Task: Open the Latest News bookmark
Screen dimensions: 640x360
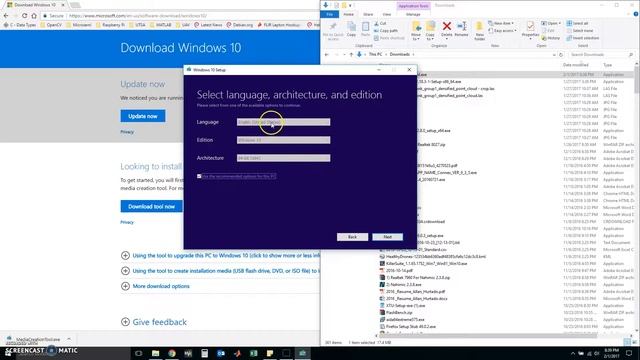Action: (208, 25)
